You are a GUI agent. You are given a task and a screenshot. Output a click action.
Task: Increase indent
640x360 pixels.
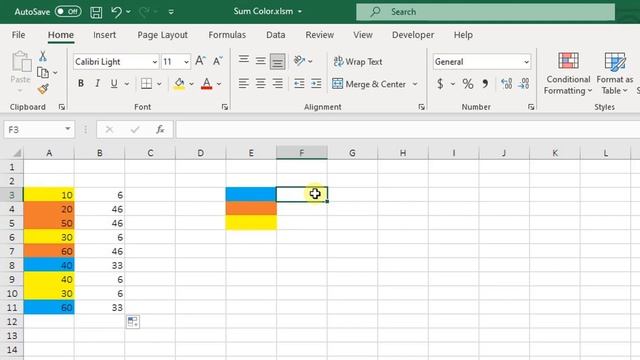pos(316,84)
